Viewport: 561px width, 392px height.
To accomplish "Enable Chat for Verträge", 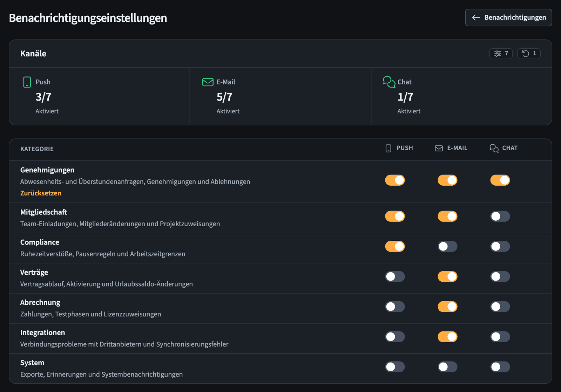I will pyautogui.click(x=500, y=276).
